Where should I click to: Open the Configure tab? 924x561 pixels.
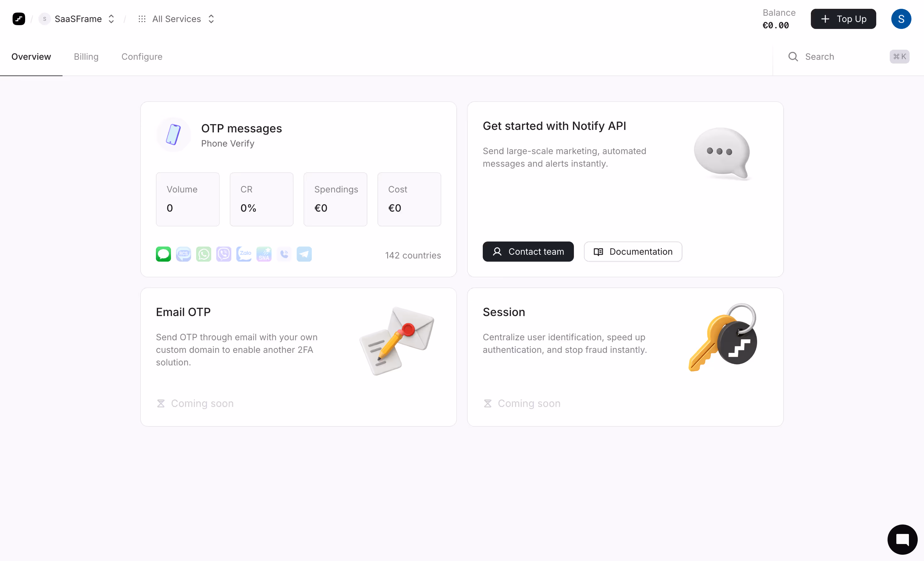[142, 57]
